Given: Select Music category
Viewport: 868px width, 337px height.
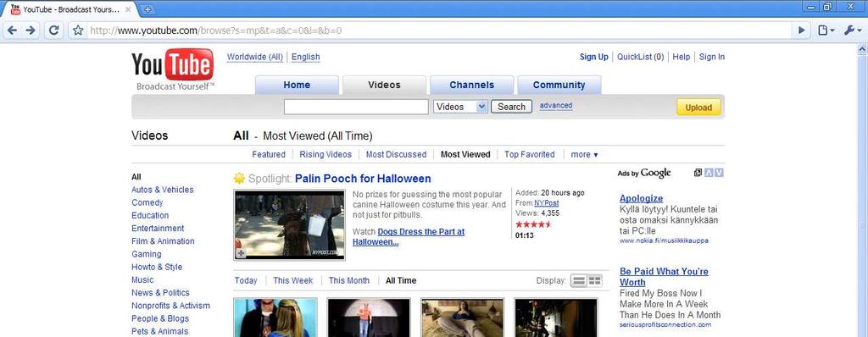Looking at the screenshot, I should click(142, 280).
